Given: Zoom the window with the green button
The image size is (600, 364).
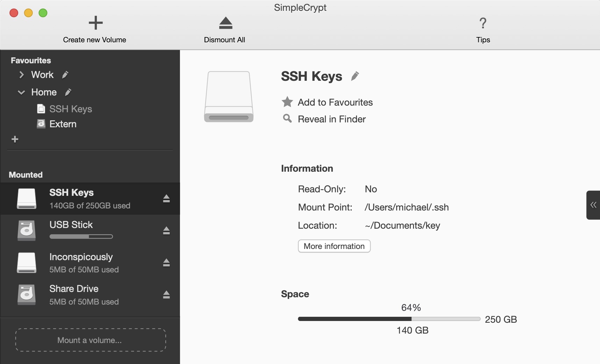Looking at the screenshot, I should point(43,13).
